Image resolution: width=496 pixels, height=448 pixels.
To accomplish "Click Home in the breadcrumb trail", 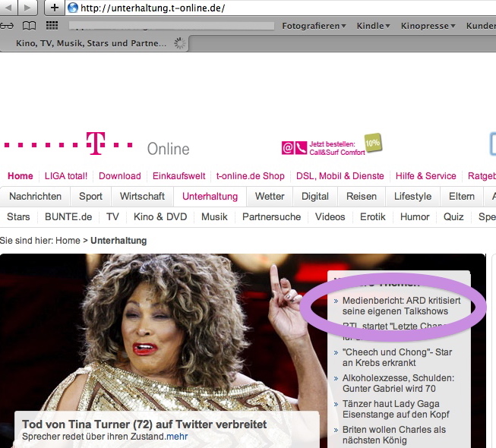I will pyautogui.click(x=68, y=241).
